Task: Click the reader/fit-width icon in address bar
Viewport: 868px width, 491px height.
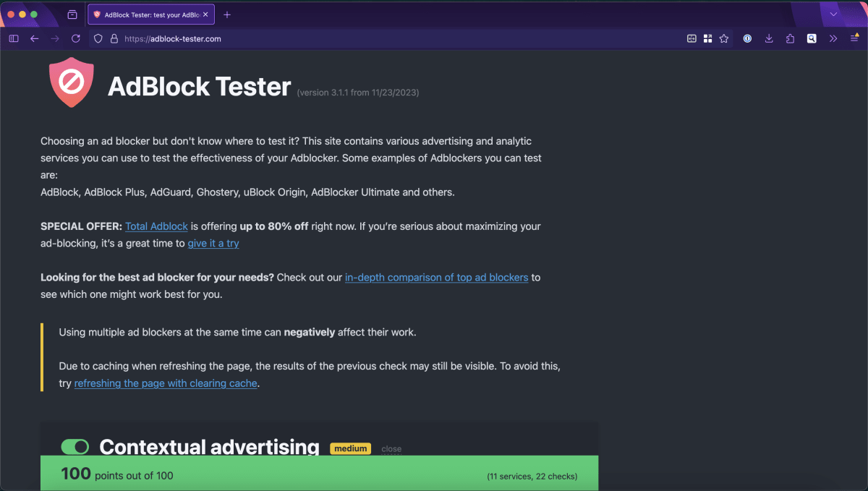Action: tap(692, 38)
